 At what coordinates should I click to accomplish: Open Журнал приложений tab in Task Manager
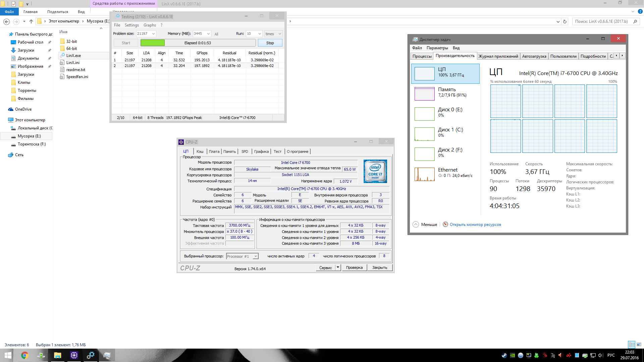pos(498,56)
